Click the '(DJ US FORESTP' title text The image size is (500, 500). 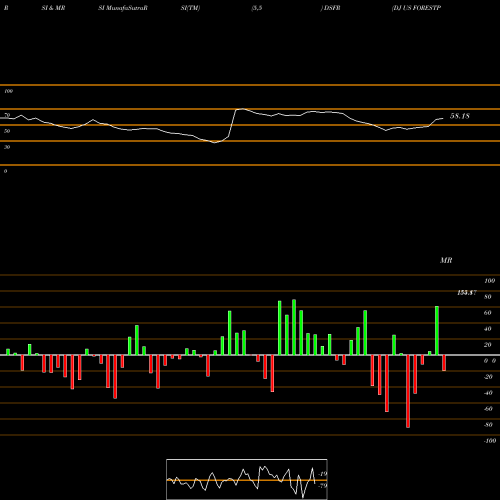point(416,8)
